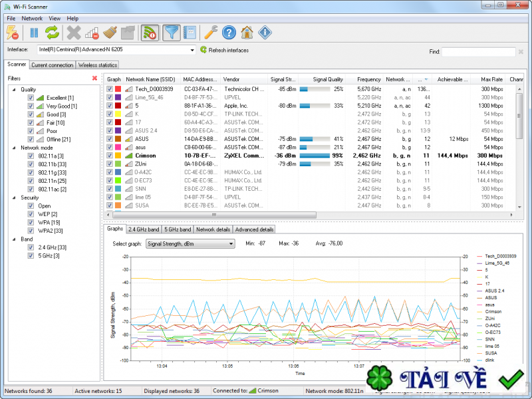532x399 pixels.
Task: Click the pause scanning toolbar icon
Action: point(34,32)
